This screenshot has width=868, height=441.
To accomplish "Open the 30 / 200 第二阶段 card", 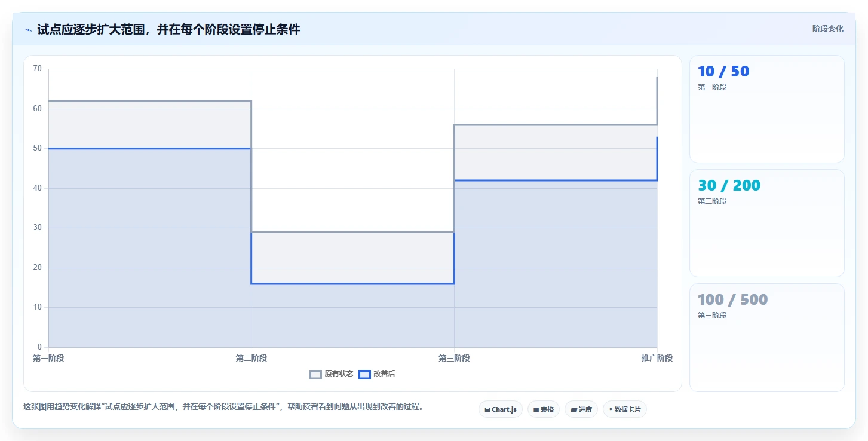I will coord(767,223).
